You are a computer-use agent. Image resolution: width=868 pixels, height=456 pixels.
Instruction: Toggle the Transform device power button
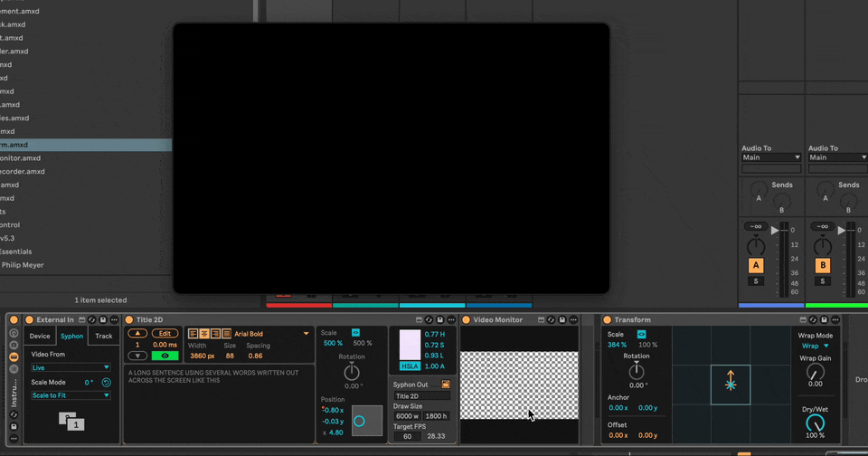point(608,319)
